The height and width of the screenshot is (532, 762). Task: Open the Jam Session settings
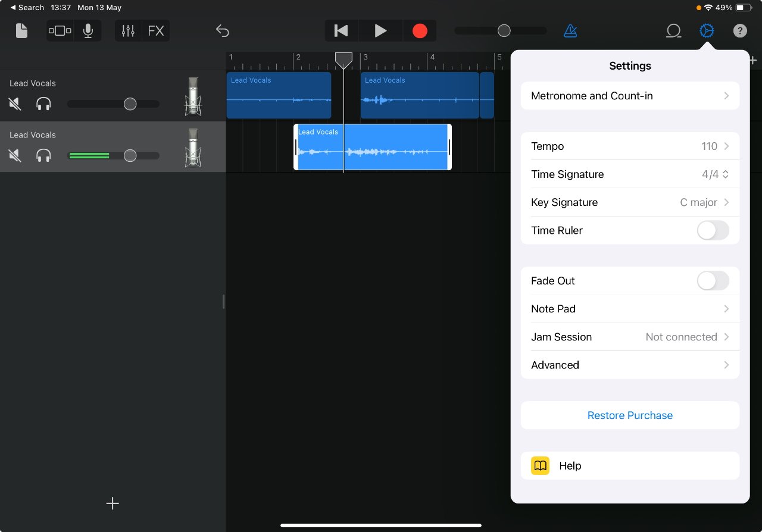[x=630, y=337]
